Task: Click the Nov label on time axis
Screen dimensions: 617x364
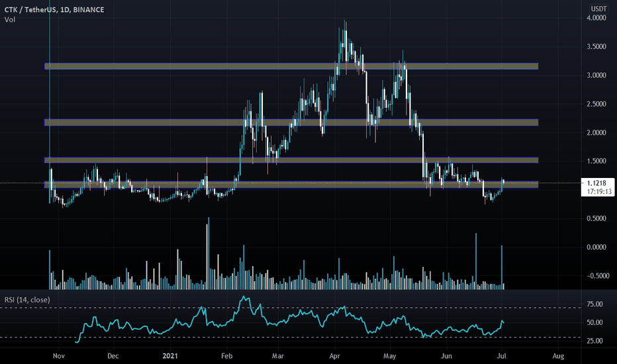Action: pyautogui.click(x=59, y=356)
